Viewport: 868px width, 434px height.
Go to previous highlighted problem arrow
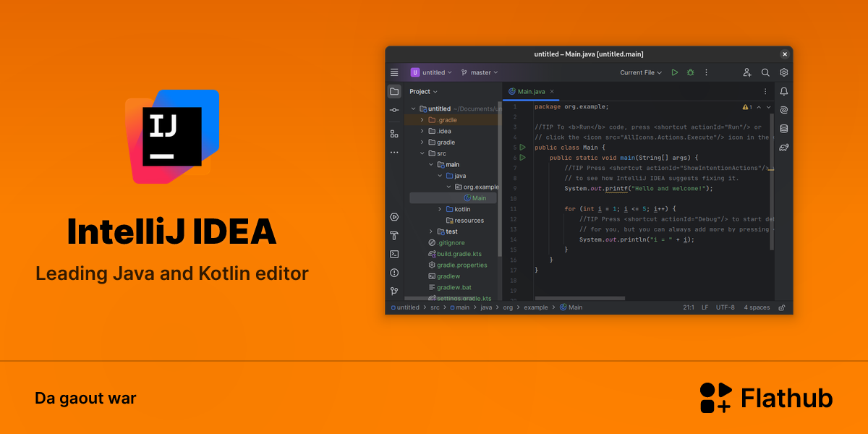[758, 107]
